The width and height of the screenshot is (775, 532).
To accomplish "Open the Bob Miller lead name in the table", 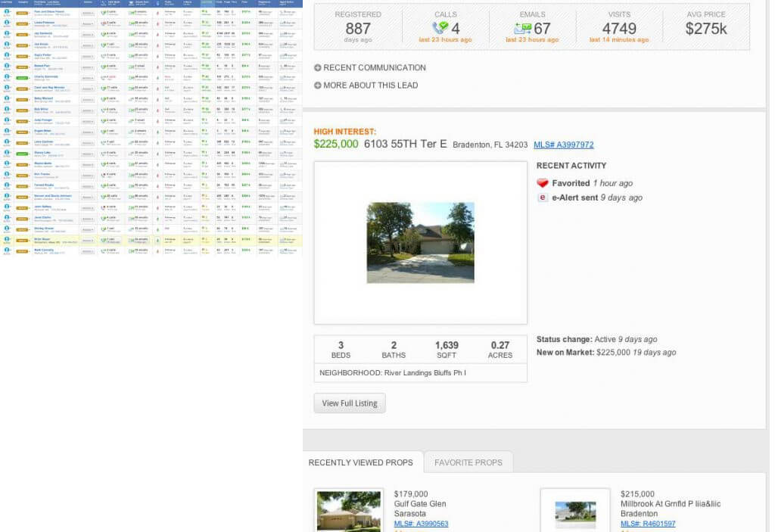I will (x=41, y=109).
